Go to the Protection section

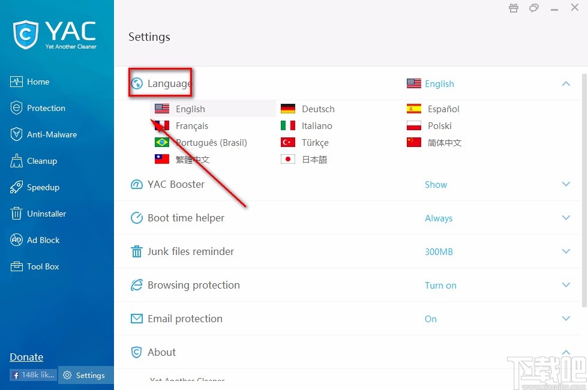tap(37, 108)
